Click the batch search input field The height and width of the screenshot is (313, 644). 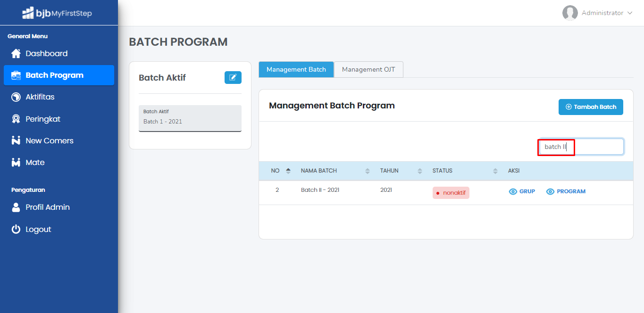click(581, 147)
